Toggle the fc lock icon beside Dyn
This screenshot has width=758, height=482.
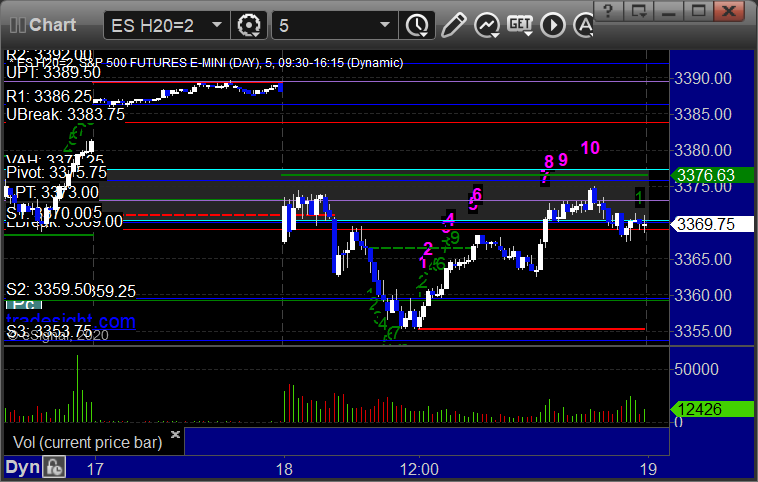pos(54,467)
